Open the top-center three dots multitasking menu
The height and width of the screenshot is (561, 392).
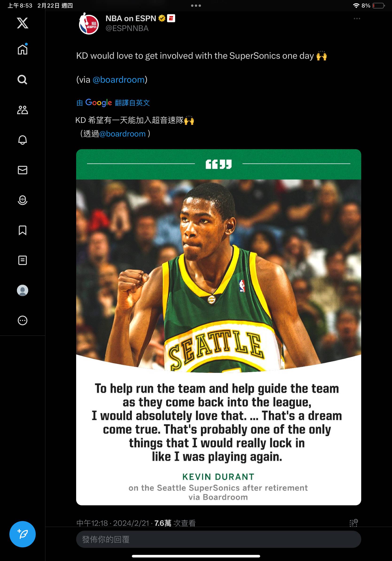coord(196,5)
